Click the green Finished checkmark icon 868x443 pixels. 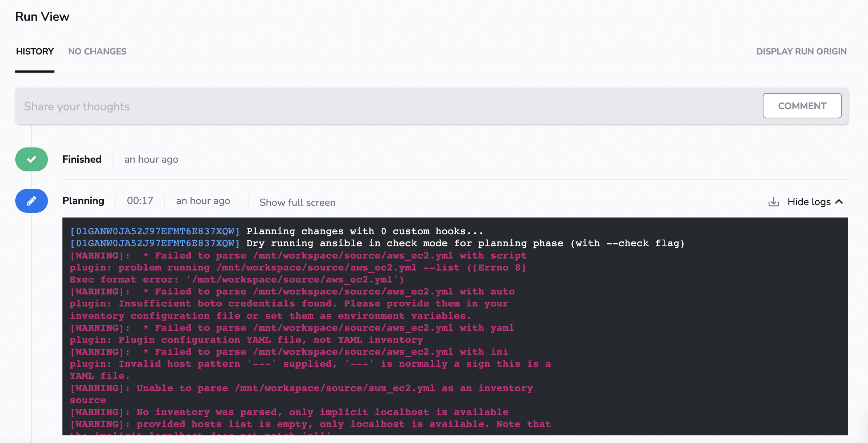coord(31,159)
